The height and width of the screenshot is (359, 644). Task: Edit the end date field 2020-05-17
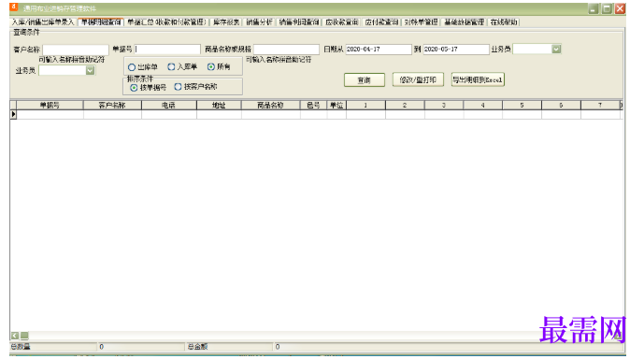click(456, 50)
